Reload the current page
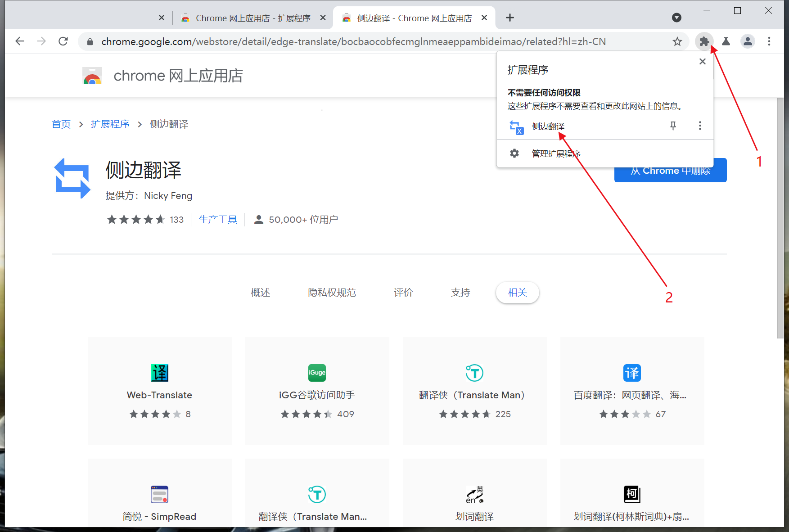 [x=63, y=41]
